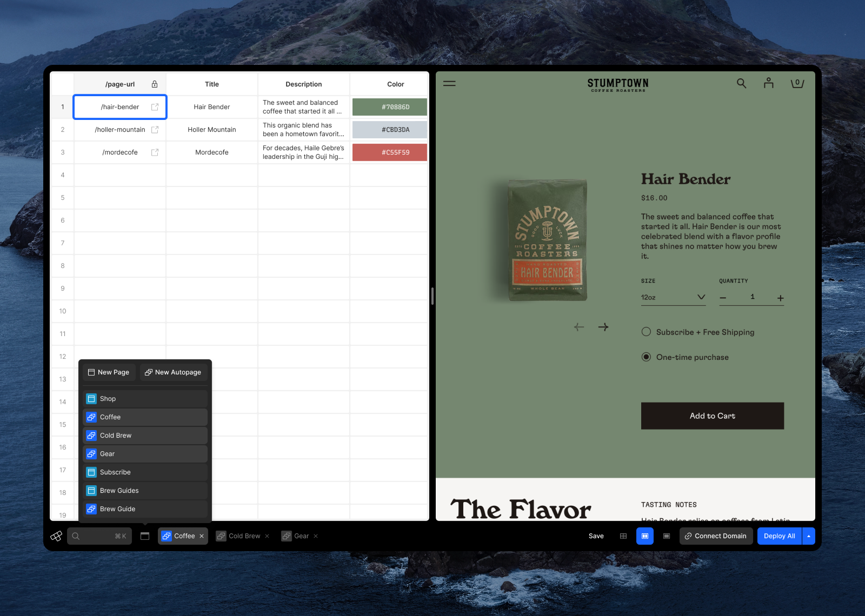
Task: Open Brew Guide autopage from the list
Action: point(145,509)
